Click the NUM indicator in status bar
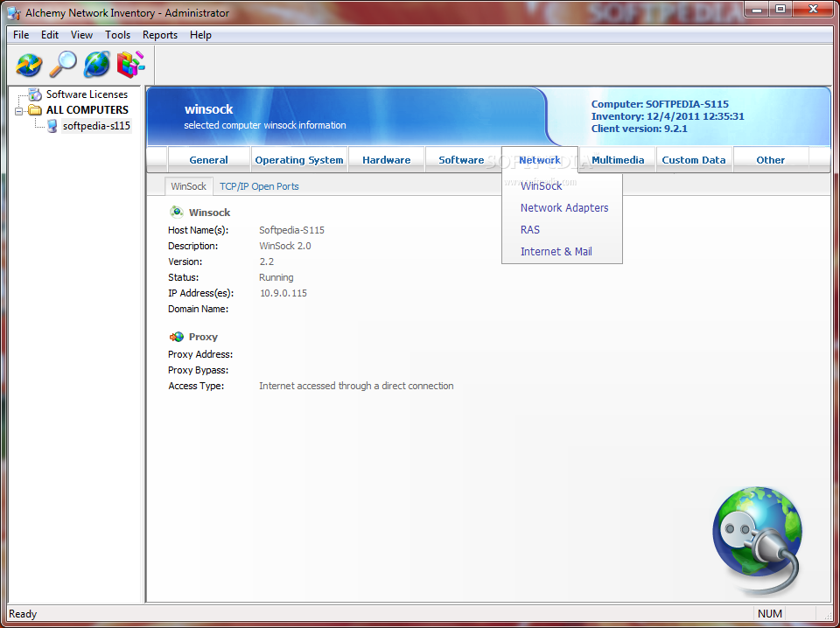This screenshot has width=840, height=628. click(x=770, y=613)
